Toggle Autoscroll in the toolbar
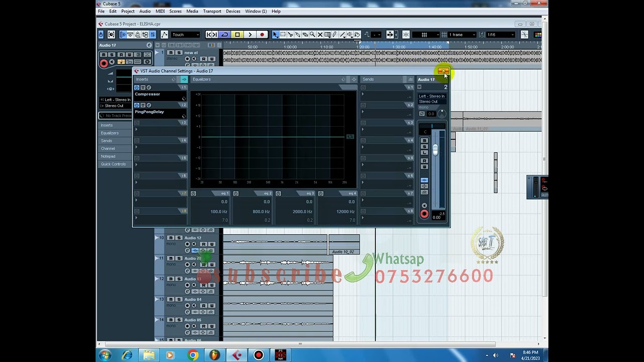This screenshot has height=362, width=644. 390,35
